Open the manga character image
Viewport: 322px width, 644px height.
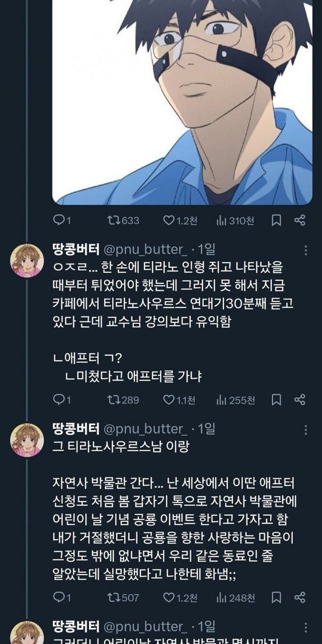click(x=182, y=101)
